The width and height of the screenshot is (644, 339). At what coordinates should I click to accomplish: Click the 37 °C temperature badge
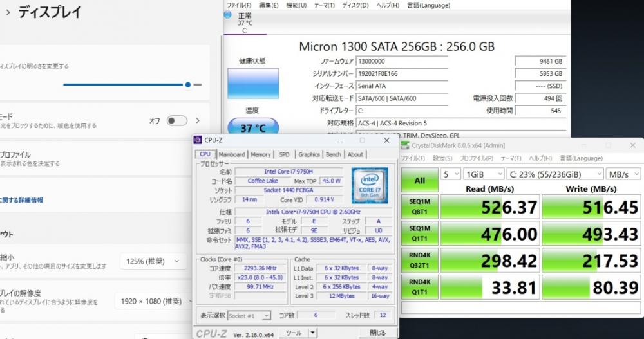(x=253, y=128)
